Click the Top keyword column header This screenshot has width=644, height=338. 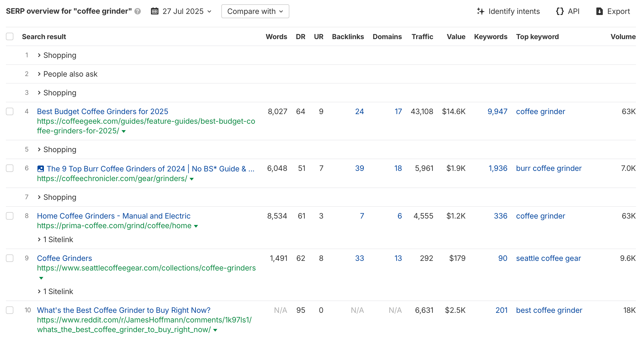[x=537, y=37]
